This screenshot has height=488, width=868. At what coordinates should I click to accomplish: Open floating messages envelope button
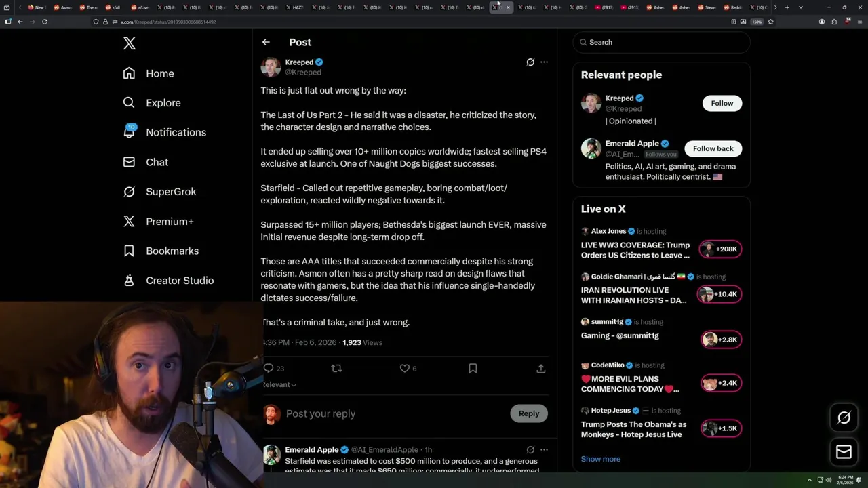(x=844, y=452)
